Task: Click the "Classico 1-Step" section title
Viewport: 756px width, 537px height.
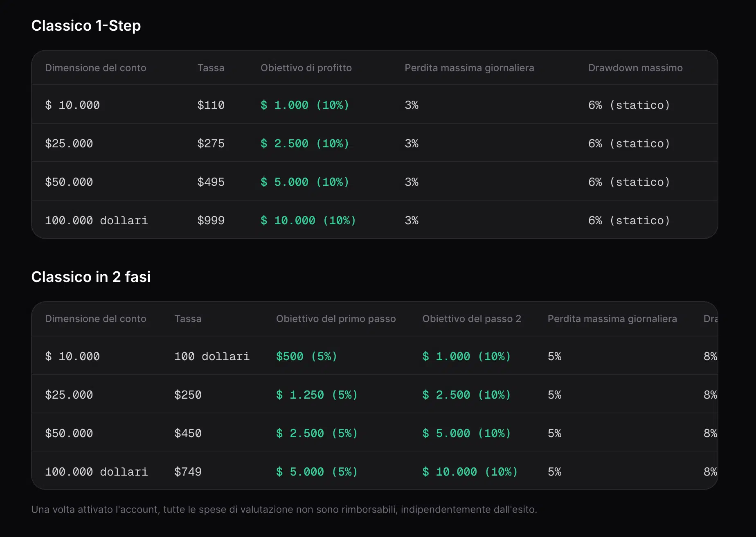Action: pos(86,25)
